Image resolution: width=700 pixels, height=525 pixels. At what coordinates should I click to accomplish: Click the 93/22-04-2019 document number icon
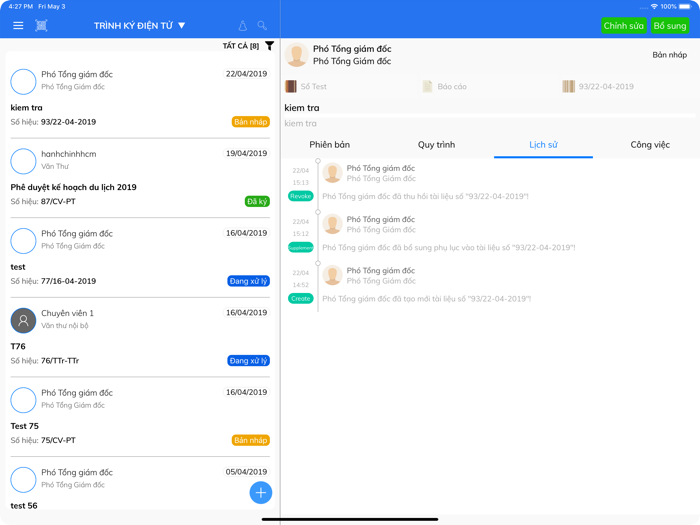click(568, 87)
